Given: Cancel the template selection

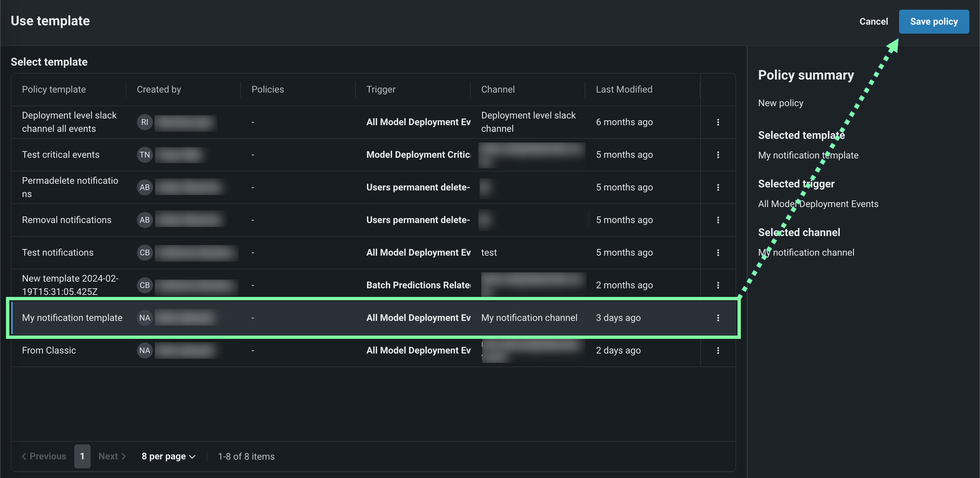Looking at the screenshot, I should (x=873, y=22).
